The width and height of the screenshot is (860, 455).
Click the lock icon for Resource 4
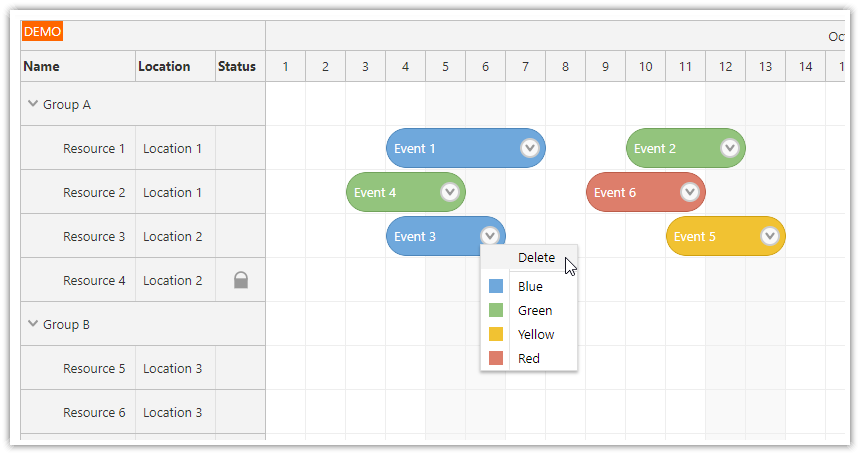pos(241,281)
